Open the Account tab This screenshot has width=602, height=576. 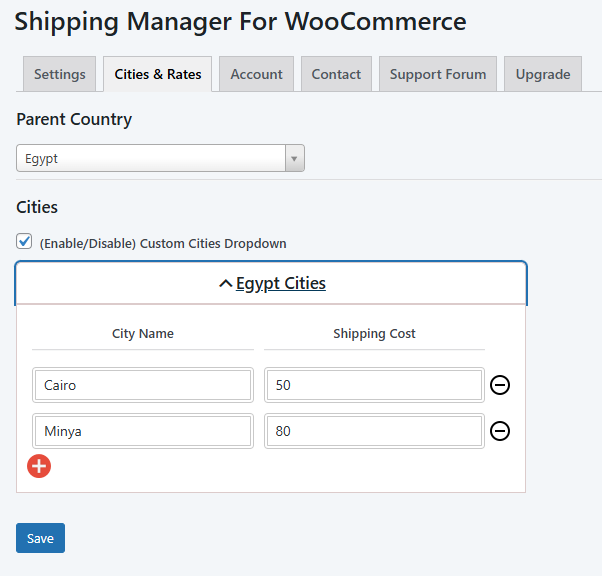click(x=256, y=74)
